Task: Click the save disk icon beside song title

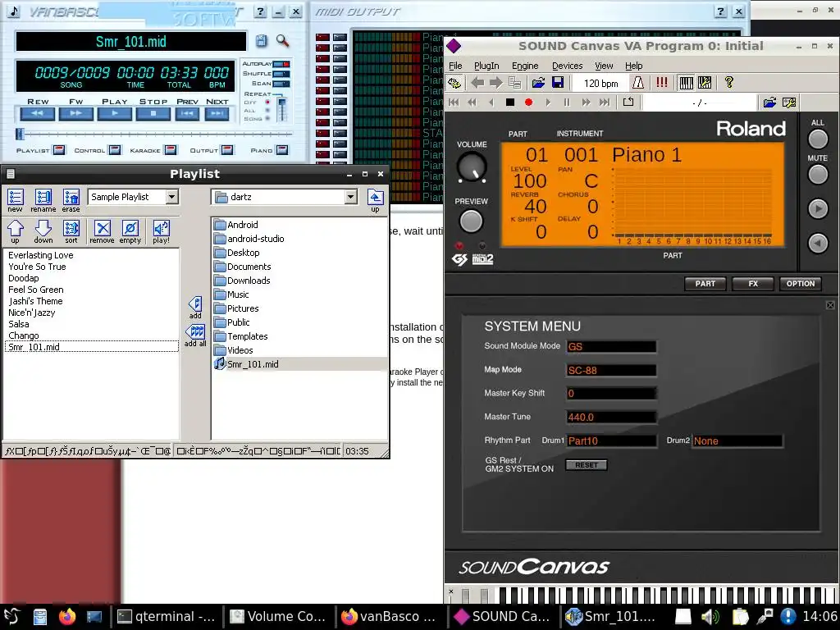Action: pos(261,41)
